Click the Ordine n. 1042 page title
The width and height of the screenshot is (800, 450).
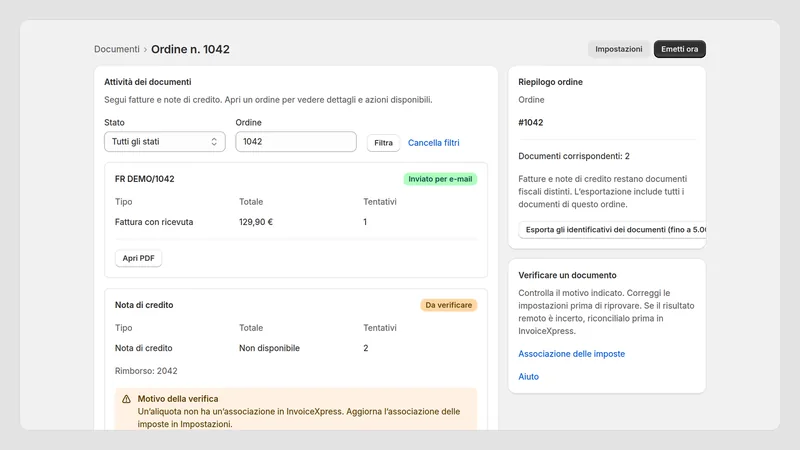[190, 49]
